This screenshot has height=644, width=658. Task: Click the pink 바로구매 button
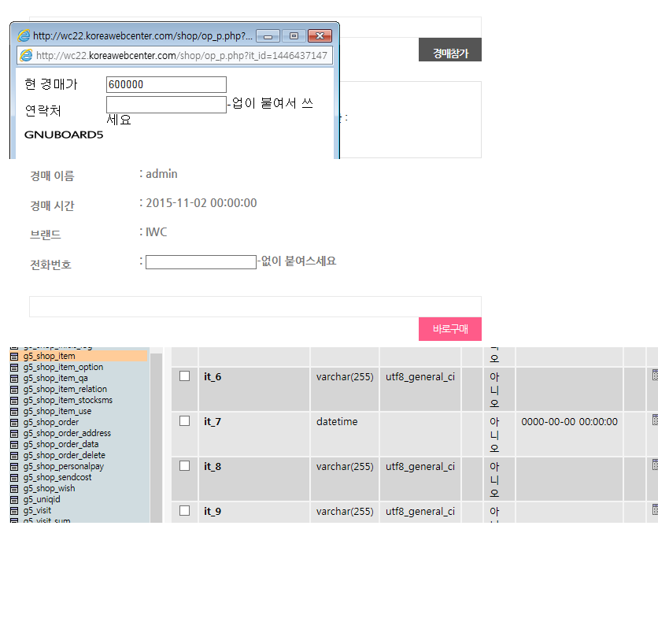point(449,329)
